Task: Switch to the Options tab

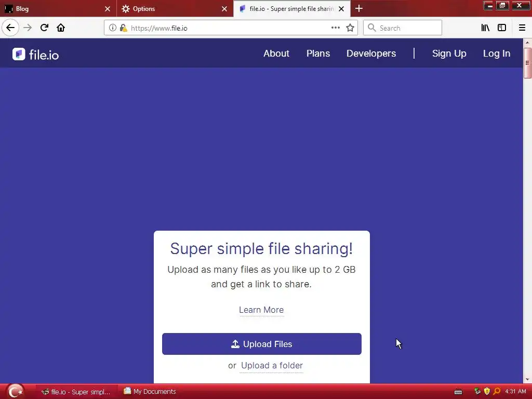Action: click(175, 9)
